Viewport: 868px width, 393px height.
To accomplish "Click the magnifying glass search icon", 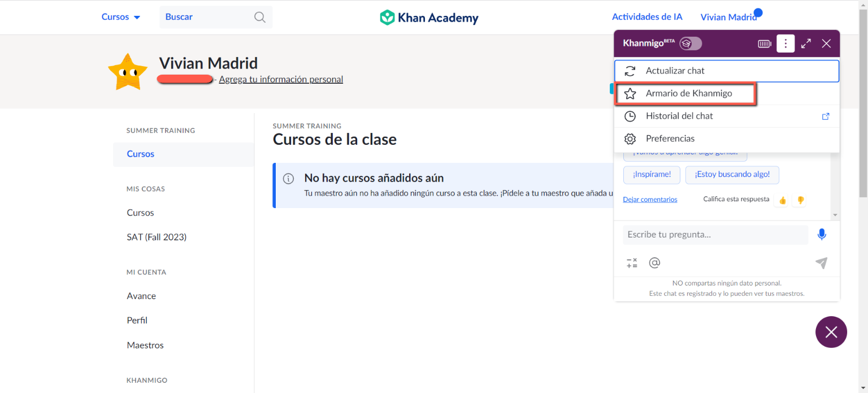I will tap(260, 17).
